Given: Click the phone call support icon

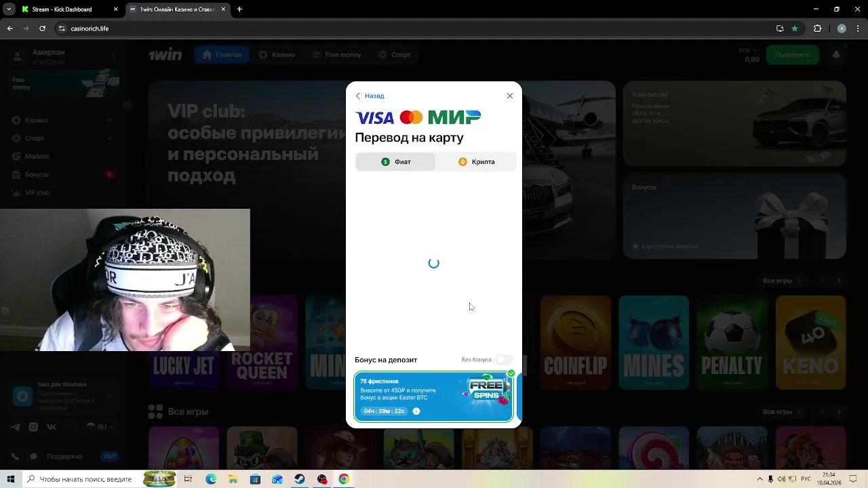Looking at the screenshot, I should pyautogui.click(x=15, y=456).
